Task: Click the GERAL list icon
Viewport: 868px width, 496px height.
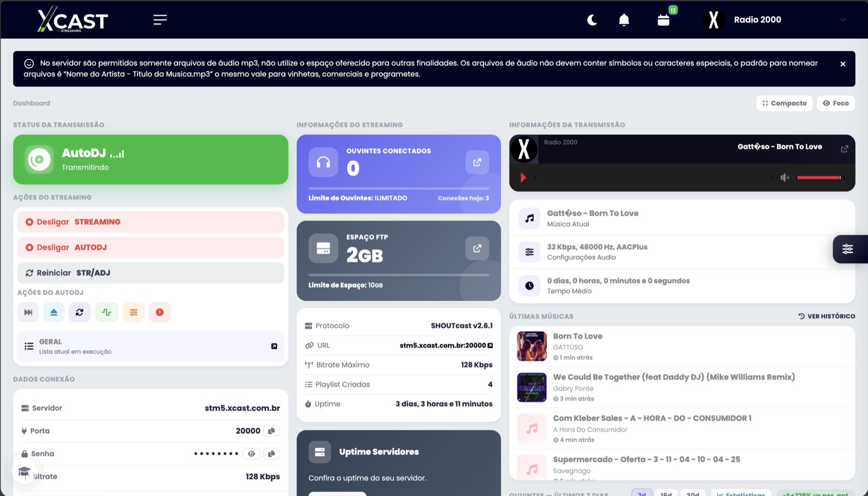Action: click(29, 346)
